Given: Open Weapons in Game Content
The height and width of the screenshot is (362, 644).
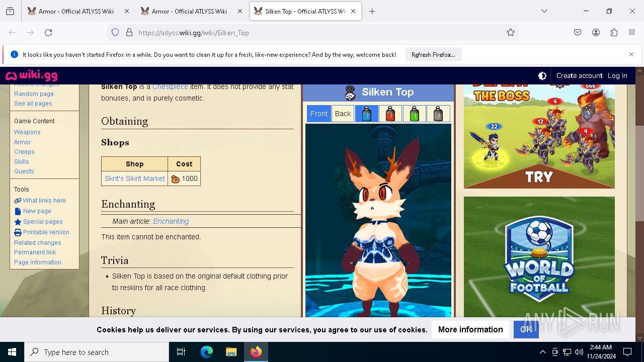Looking at the screenshot, I should point(27,132).
